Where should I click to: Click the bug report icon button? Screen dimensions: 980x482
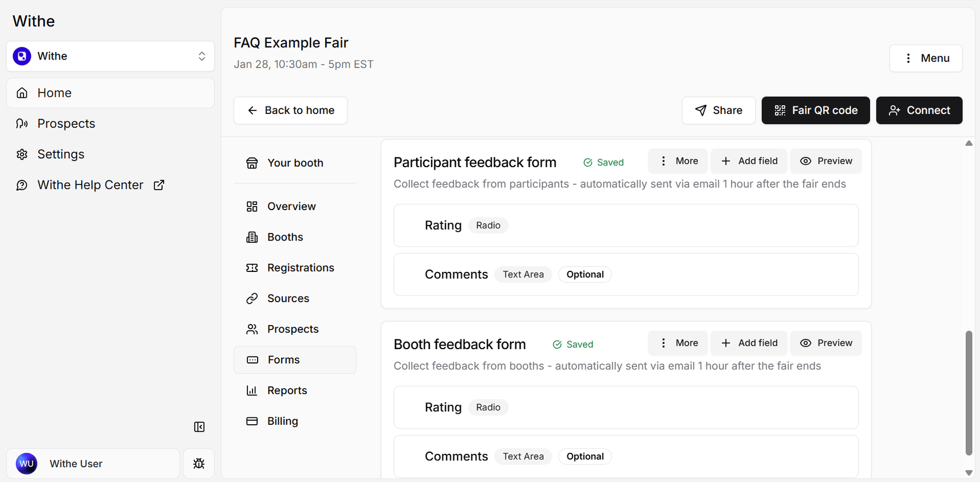tap(199, 464)
